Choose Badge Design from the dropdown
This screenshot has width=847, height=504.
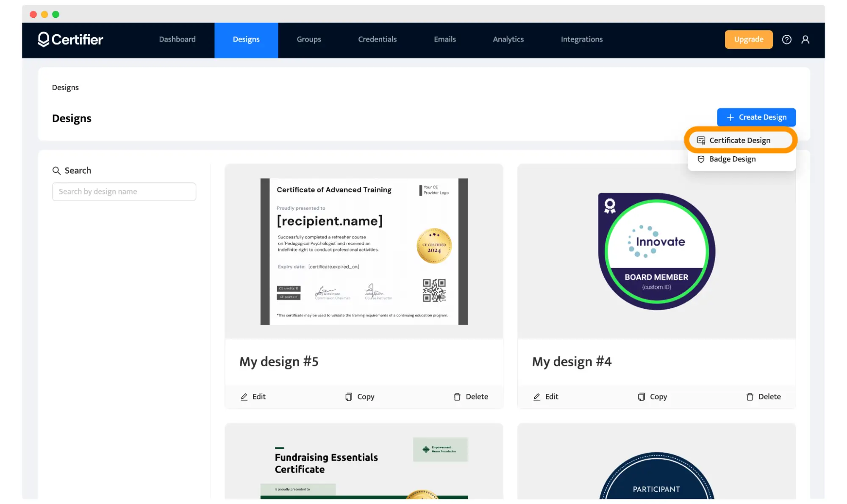(732, 159)
